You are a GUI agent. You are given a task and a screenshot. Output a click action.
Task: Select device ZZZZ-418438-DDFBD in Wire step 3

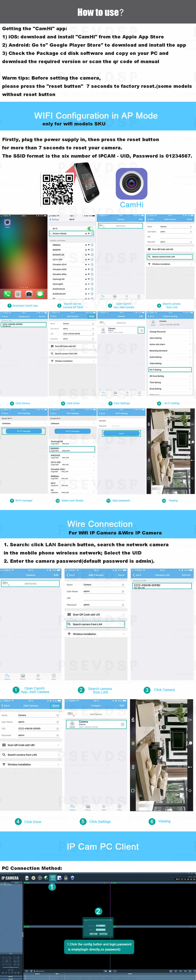pos(162,586)
